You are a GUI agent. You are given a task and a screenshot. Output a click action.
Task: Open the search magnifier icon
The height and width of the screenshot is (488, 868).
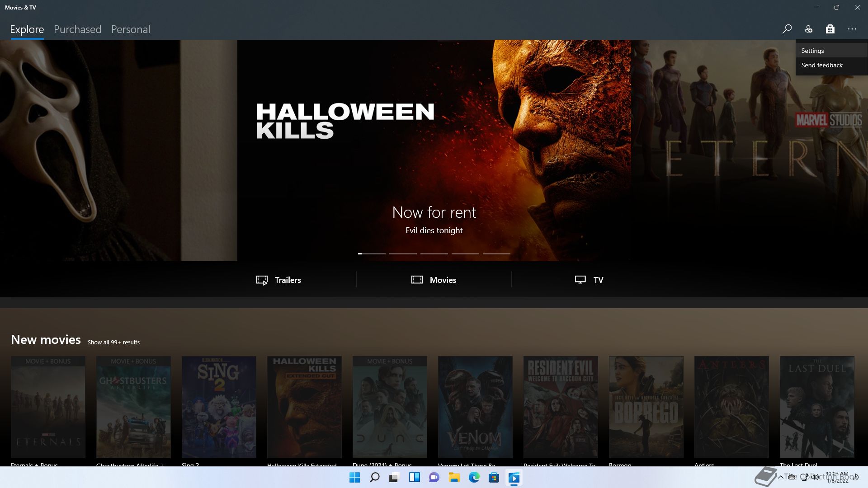click(x=787, y=29)
